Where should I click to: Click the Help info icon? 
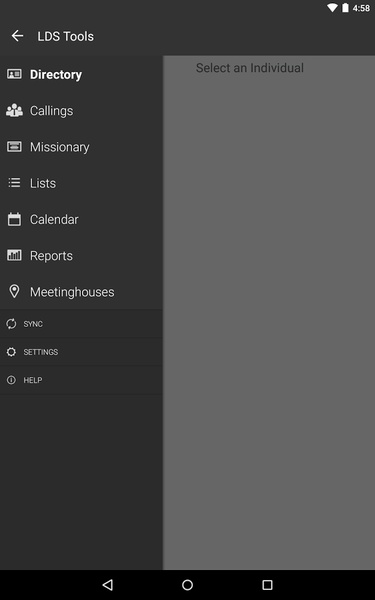click(11, 380)
